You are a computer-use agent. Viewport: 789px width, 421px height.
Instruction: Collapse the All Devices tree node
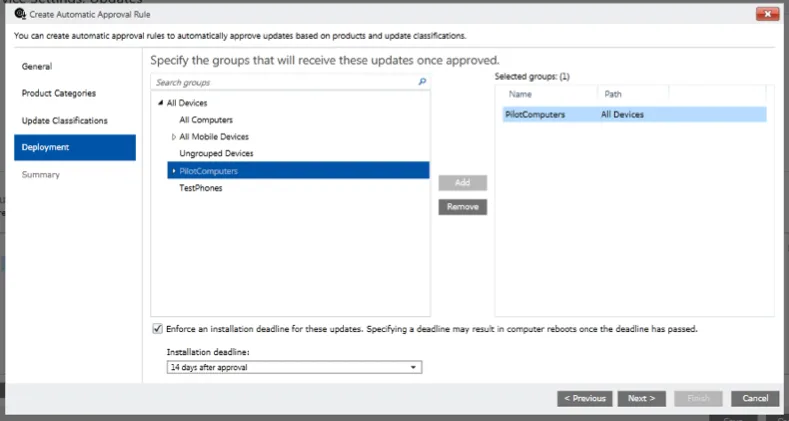(x=161, y=103)
